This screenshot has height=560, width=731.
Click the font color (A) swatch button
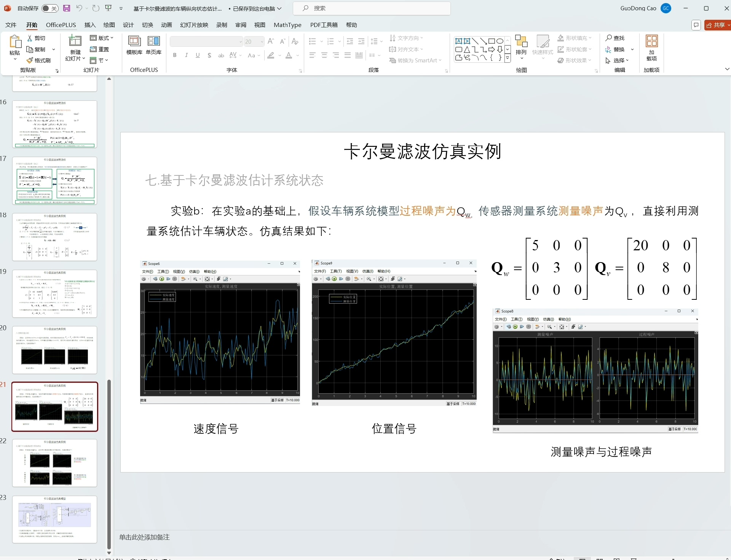click(x=289, y=56)
